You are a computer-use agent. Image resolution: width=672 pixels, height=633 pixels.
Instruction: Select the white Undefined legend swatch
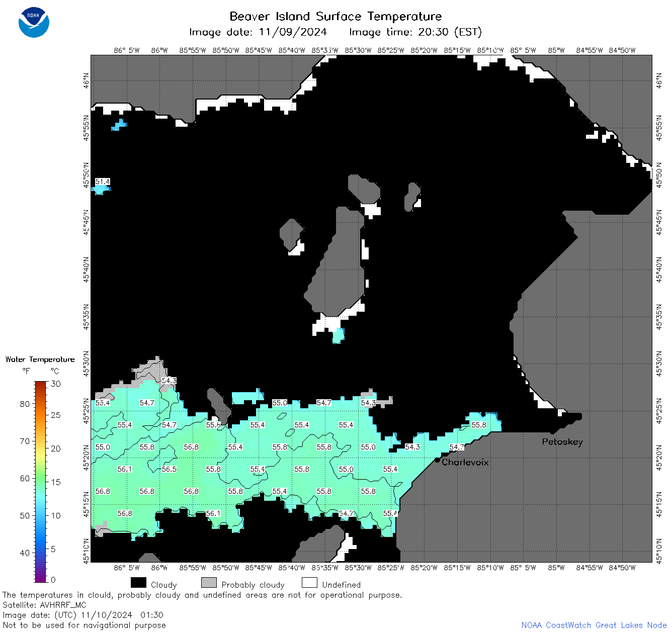[x=309, y=583]
